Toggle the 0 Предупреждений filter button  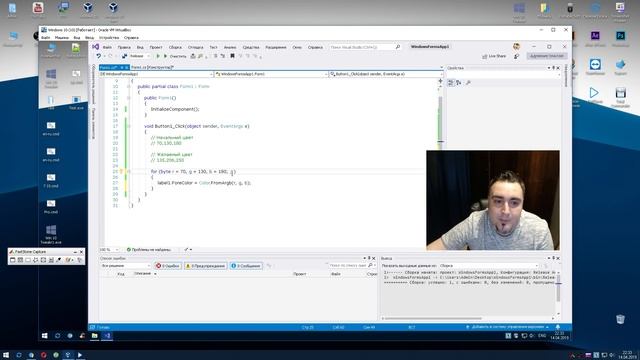coord(205,266)
